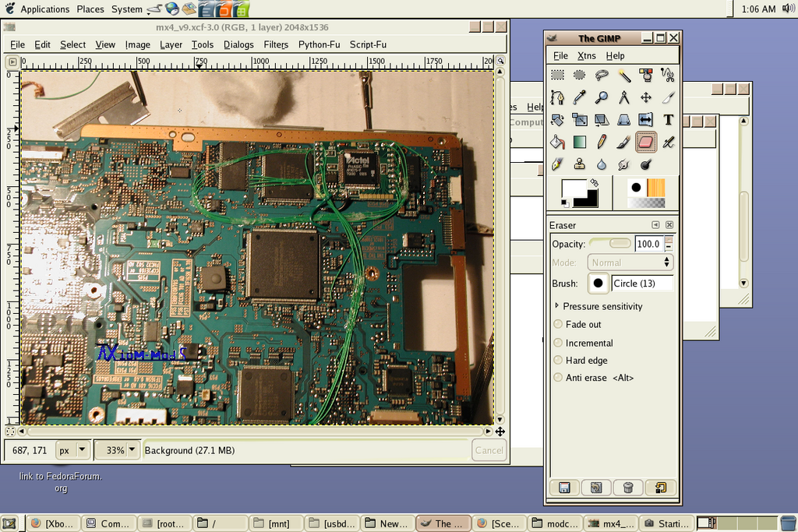Image resolution: width=798 pixels, height=532 pixels.
Task: Pick the Clone stamp tool
Action: [x=579, y=164]
